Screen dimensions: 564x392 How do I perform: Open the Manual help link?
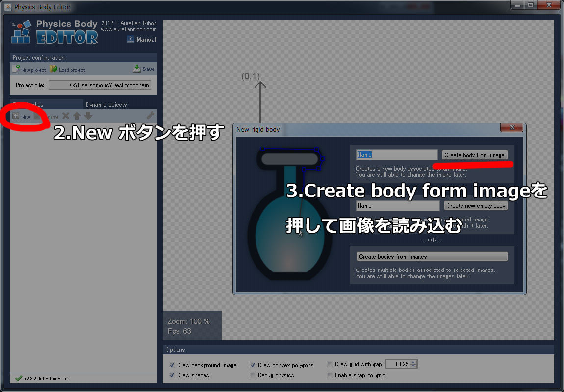point(142,39)
